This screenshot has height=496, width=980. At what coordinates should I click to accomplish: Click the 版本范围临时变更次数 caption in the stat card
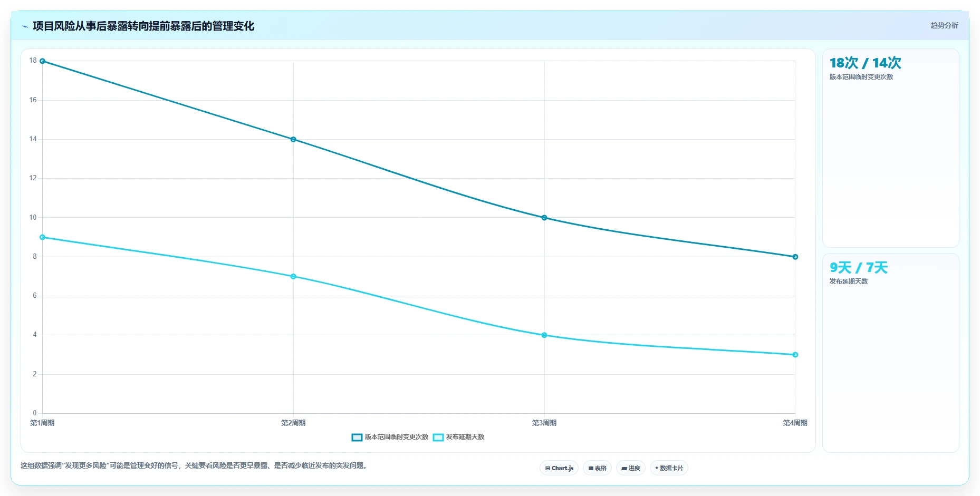(861, 77)
